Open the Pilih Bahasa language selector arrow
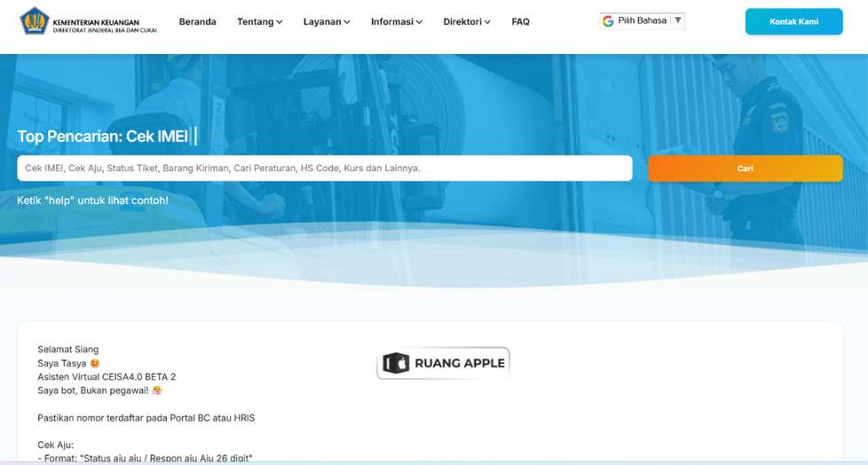This screenshot has height=465, width=868. point(677,20)
